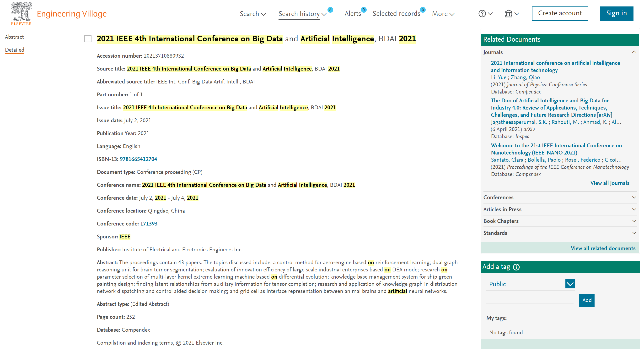The image size is (644, 352).
Task: Open The Duo of Artificial Intelligence article
Action: (x=551, y=107)
